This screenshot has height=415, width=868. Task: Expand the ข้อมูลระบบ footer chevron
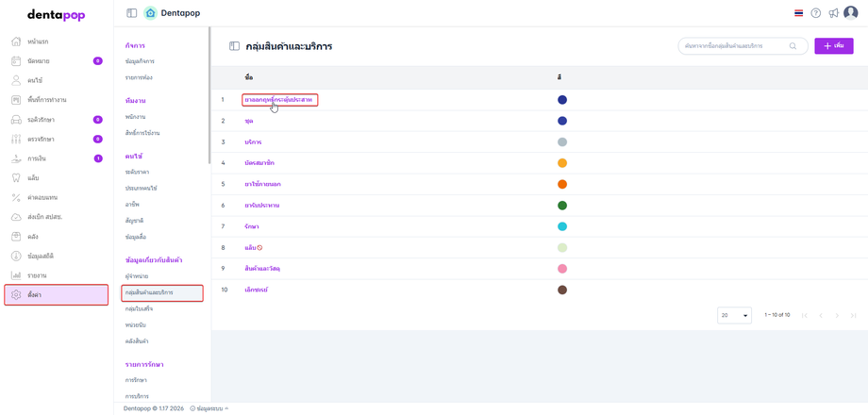226,408
